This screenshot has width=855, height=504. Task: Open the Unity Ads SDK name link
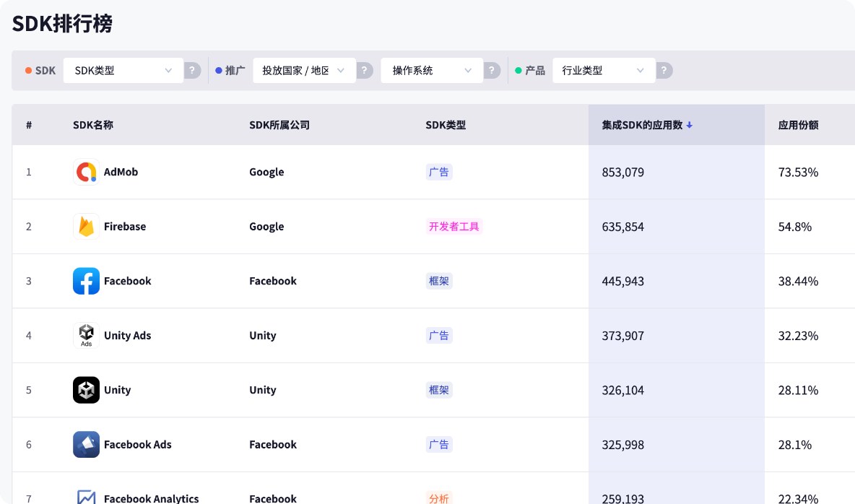[x=128, y=336]
